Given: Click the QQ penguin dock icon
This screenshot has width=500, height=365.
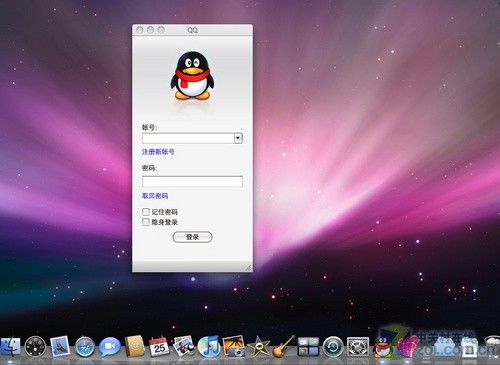Looking at the screenshot, I should [x=383, y=347].
